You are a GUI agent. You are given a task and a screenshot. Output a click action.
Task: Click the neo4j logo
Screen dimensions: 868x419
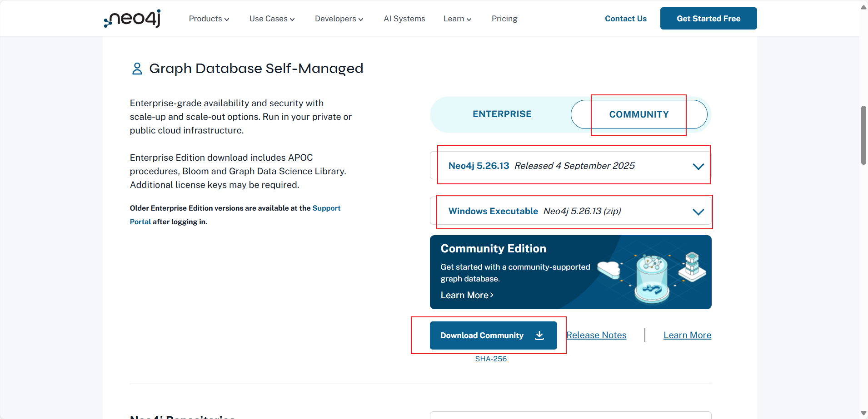[132, 18]
